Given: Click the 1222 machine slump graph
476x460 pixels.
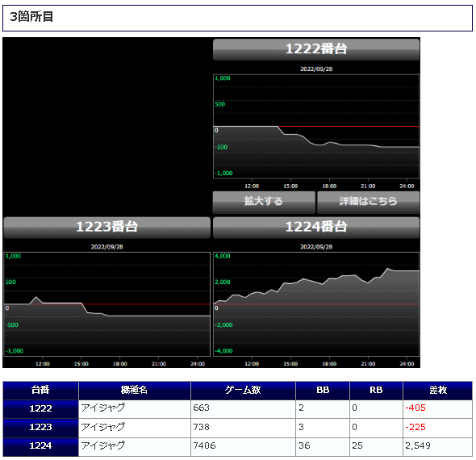Looking at the screenshot, I should [316, 127].
